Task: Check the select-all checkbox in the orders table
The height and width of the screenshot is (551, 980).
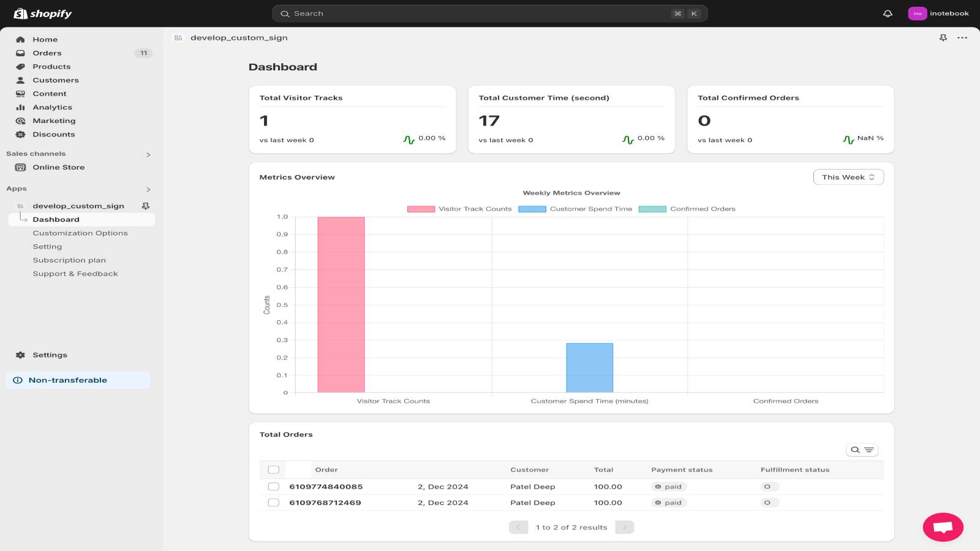Action: [273, 469]
